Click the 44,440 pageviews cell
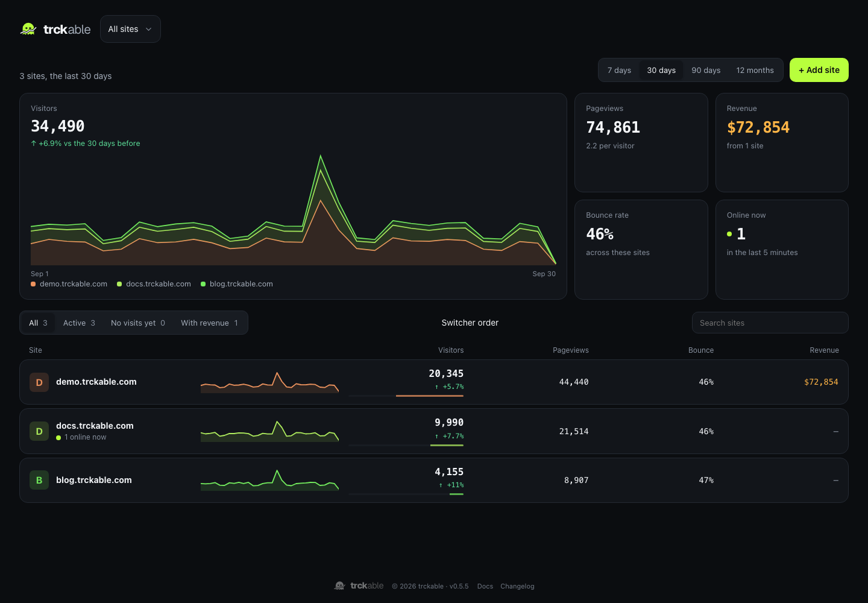 [574, 382]
